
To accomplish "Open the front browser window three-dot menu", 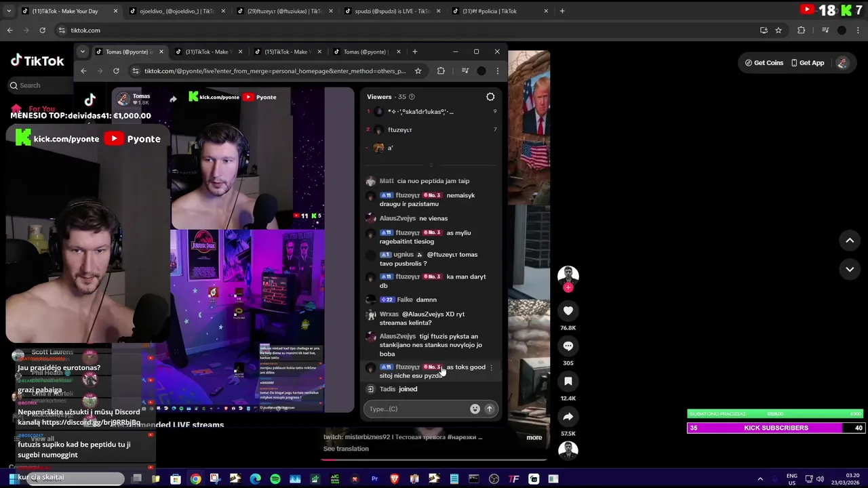I will point(498,70).
